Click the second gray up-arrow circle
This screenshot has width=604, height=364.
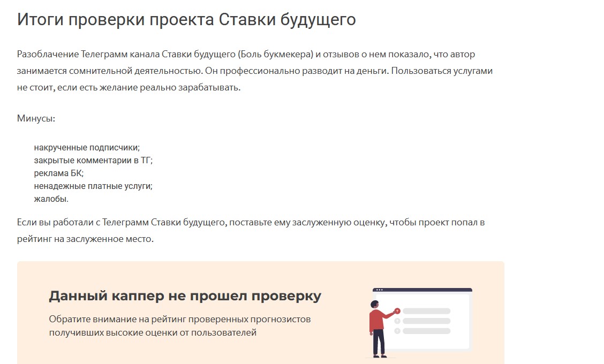click(397, 321)
